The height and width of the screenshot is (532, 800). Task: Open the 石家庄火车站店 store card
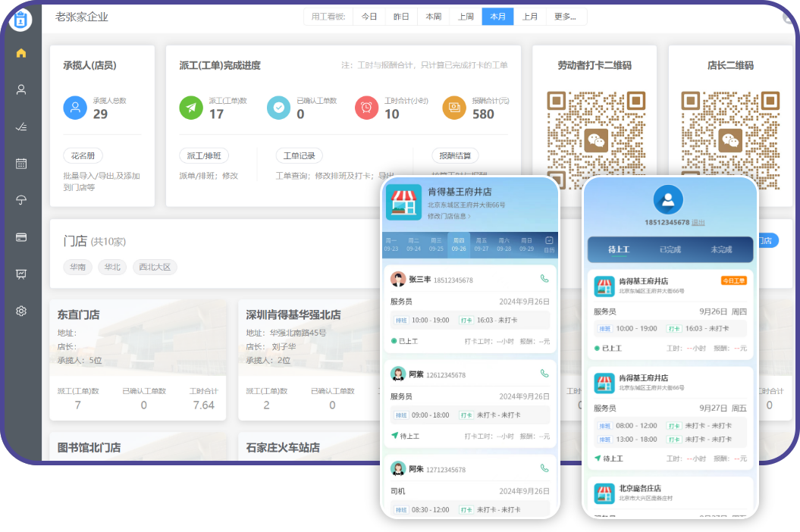[309, 447]
